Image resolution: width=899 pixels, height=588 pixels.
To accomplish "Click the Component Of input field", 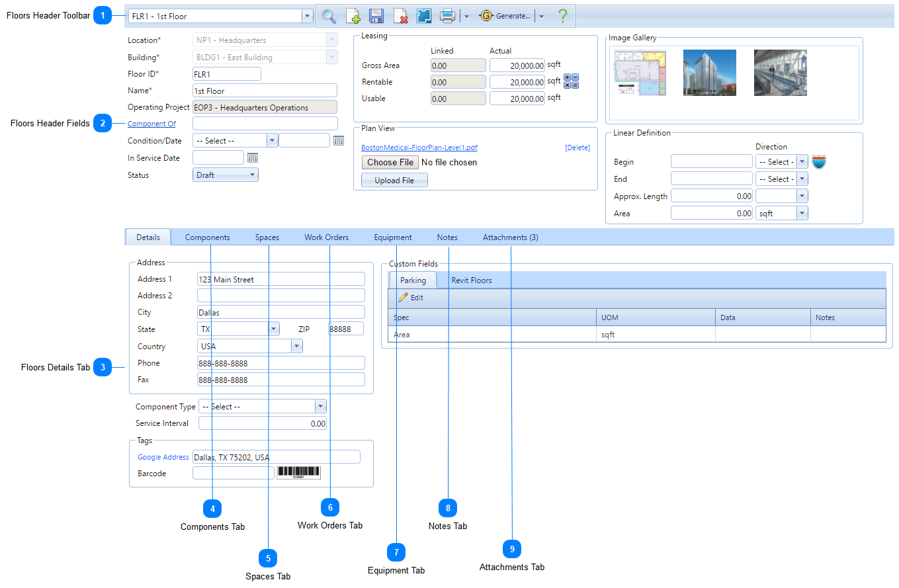I will pos(265,124).
